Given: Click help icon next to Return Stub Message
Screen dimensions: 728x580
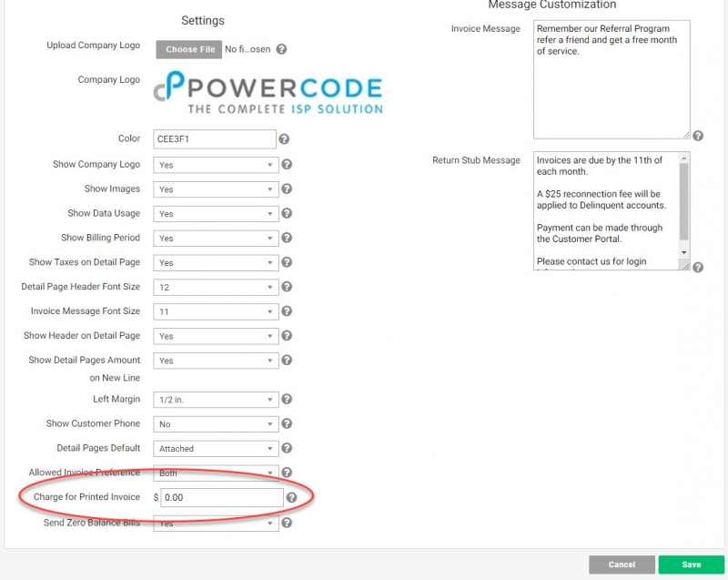Looking at the screenshot, I should point(697,267).
